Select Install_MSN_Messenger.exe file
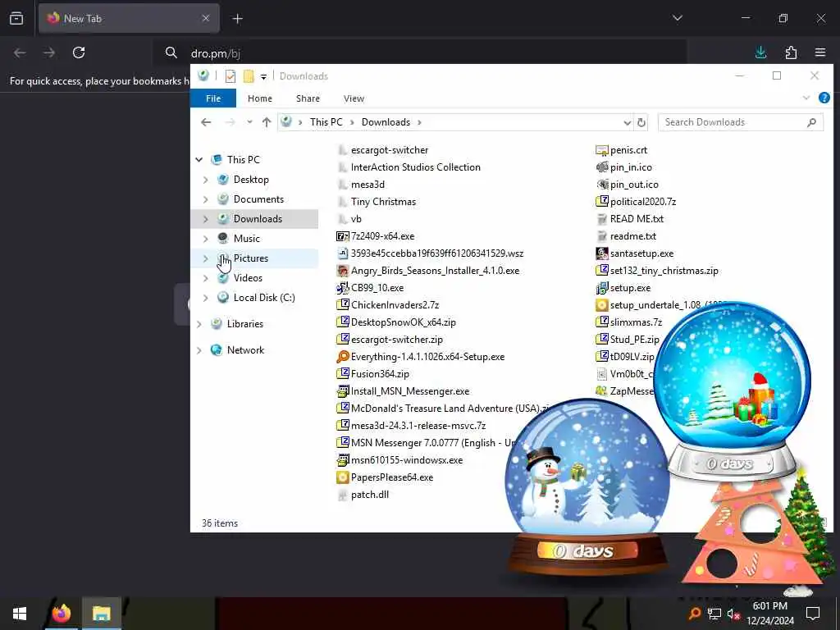 (410, 391)
